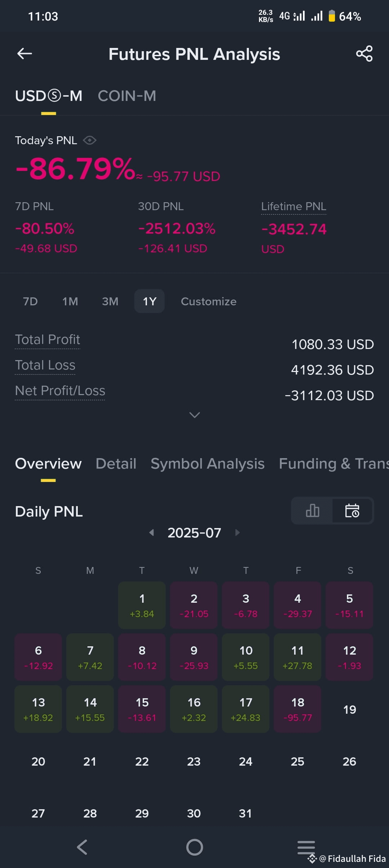Select the 3M time range

[110, 301]
